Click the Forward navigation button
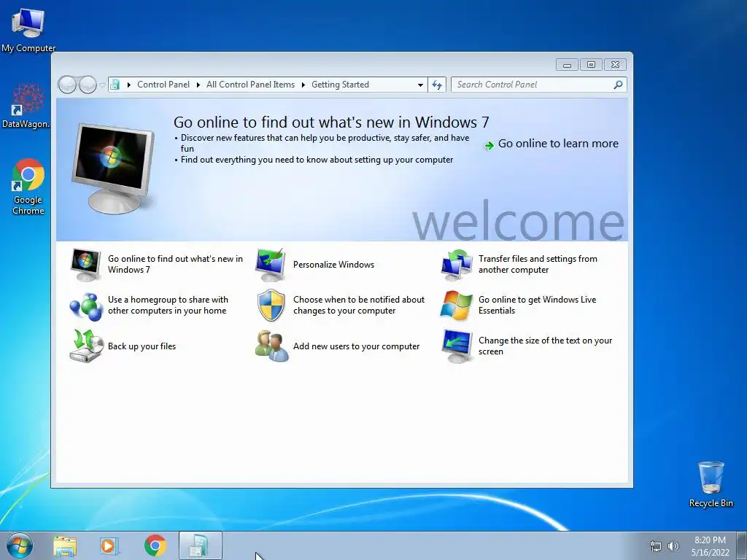Viewport: 747px width, 560px height. coord(88,85)
